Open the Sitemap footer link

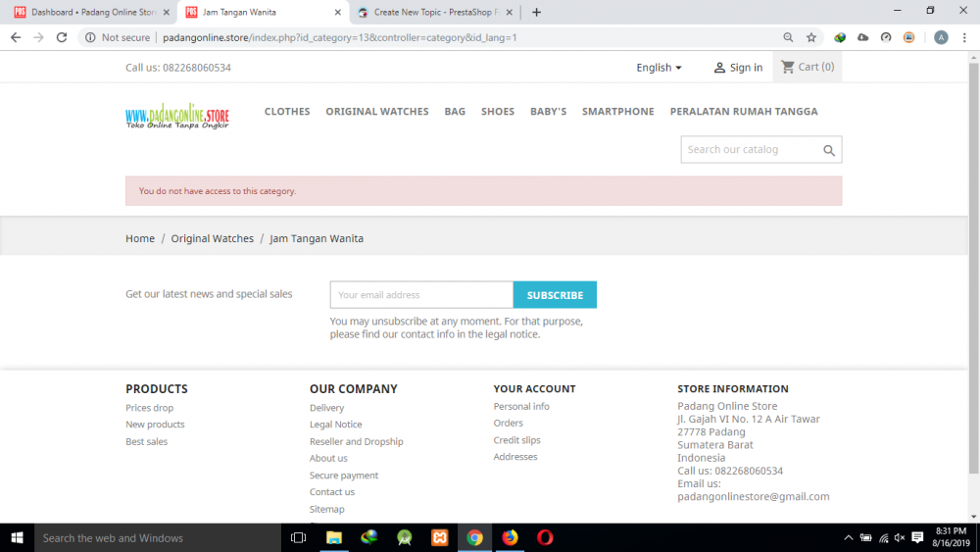click(x=327, y=509)
